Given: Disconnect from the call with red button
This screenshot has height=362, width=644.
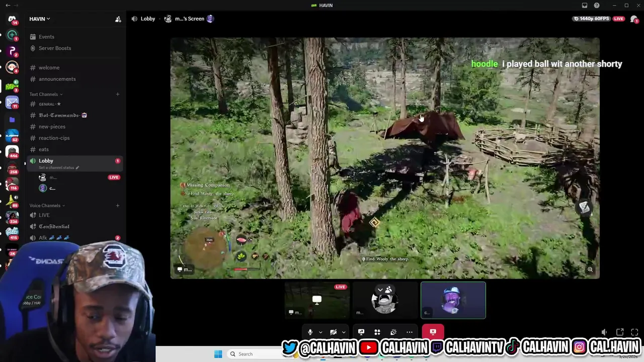Looking at the screenshot, I should (x=433, y=332).
